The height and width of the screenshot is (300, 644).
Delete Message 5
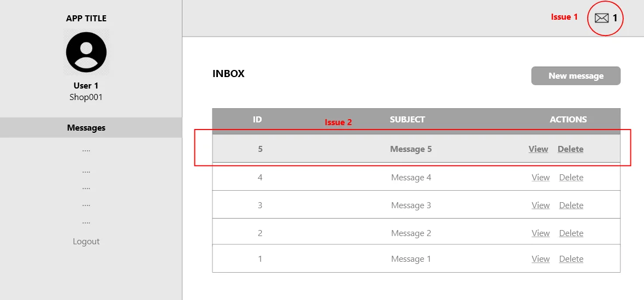570,149
